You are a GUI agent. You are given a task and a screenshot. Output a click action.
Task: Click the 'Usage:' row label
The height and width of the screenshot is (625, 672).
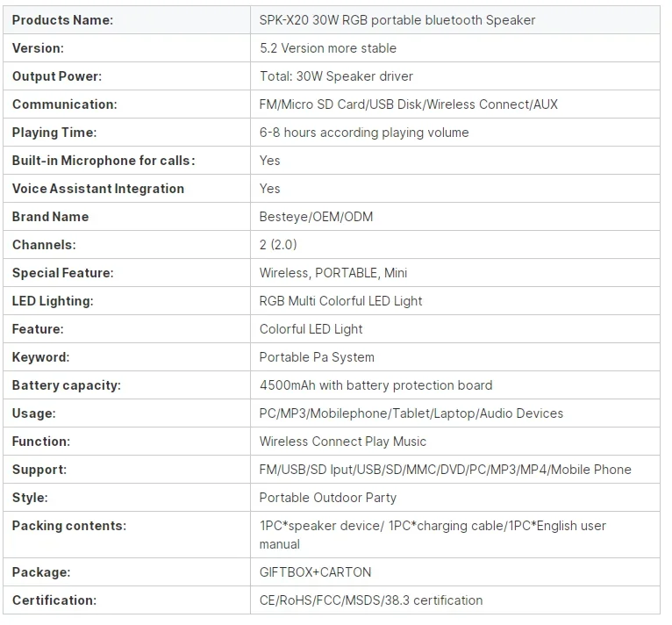coord(34,413)
